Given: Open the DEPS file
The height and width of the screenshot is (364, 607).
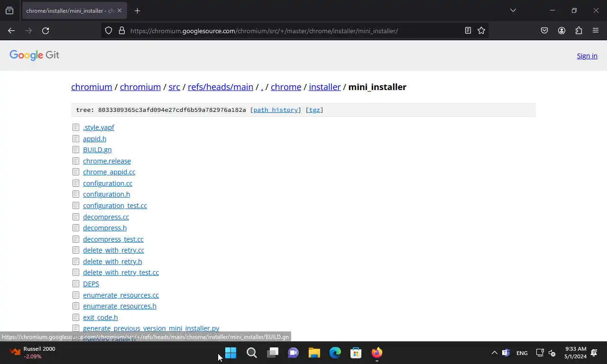Looking at the screenshot, I should 91,284.
